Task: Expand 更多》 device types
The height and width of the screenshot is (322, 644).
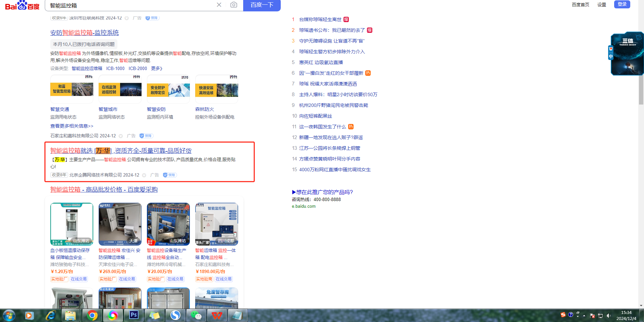Action: tap(157, 68)
